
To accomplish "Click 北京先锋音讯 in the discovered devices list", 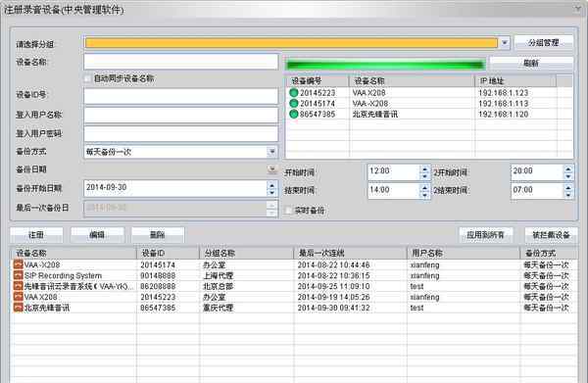I will (375, 114).
